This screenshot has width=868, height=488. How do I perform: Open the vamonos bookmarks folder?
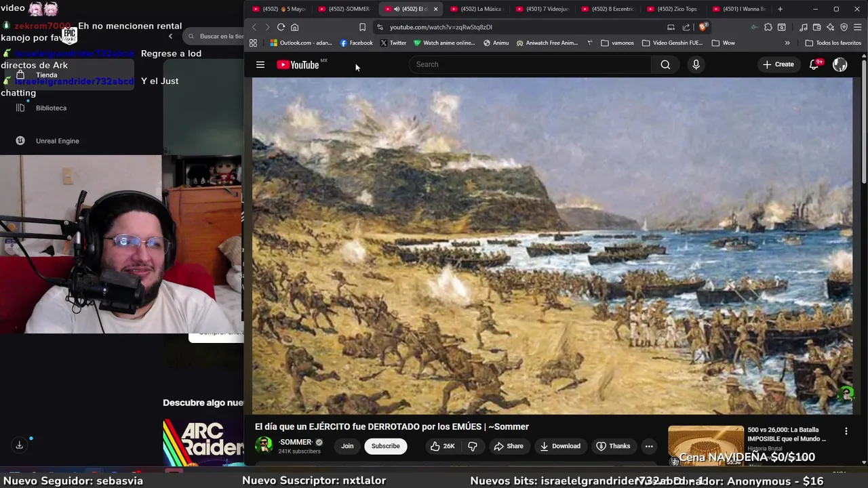(x=617, y=43)
